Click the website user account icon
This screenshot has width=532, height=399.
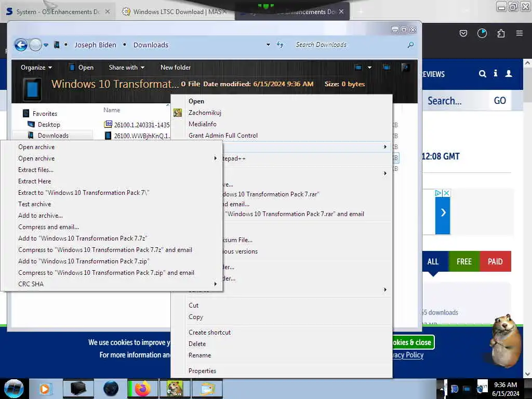point(509,74)
